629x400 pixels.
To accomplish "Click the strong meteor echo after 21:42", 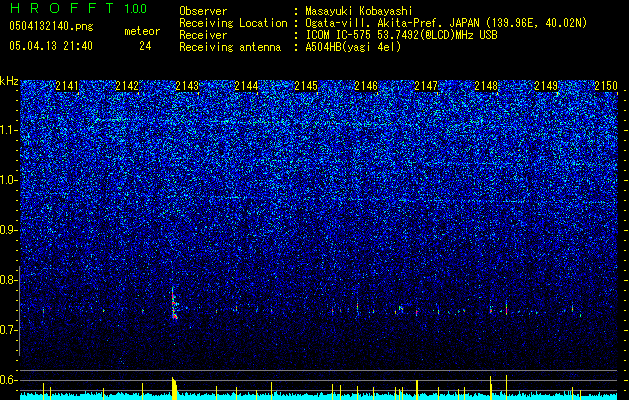I will (174, 303).
